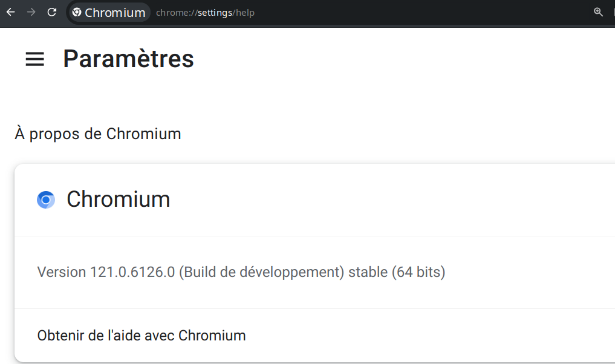Click the Build de développement text
This screenshot has height=364, width=615.
(x=262, y=272)
